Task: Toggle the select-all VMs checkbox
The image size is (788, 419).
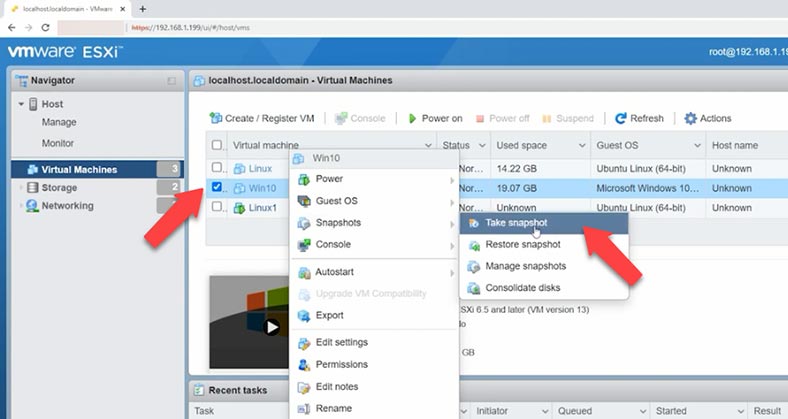Action: (217, 145)
